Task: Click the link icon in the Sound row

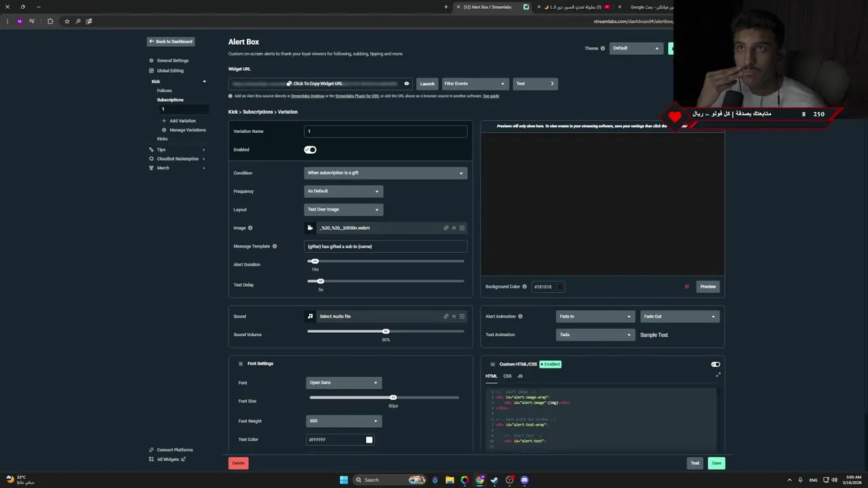Action: [446, 316]
